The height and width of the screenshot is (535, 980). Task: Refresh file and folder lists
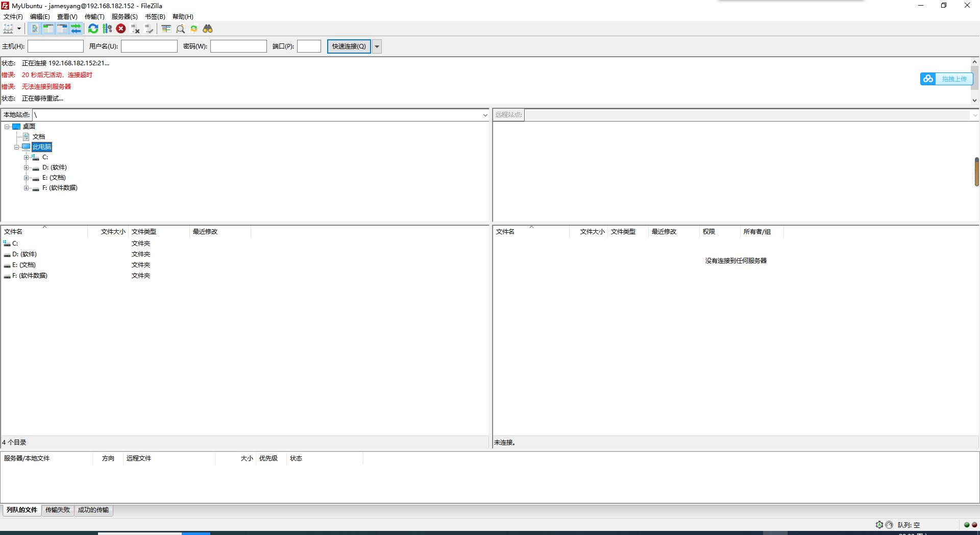tap(93, 29)
